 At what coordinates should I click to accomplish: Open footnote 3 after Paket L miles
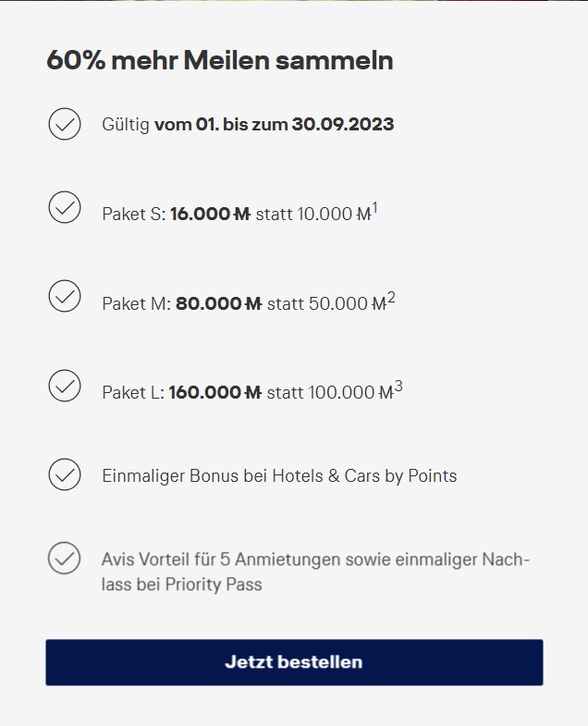coord(398,386)
